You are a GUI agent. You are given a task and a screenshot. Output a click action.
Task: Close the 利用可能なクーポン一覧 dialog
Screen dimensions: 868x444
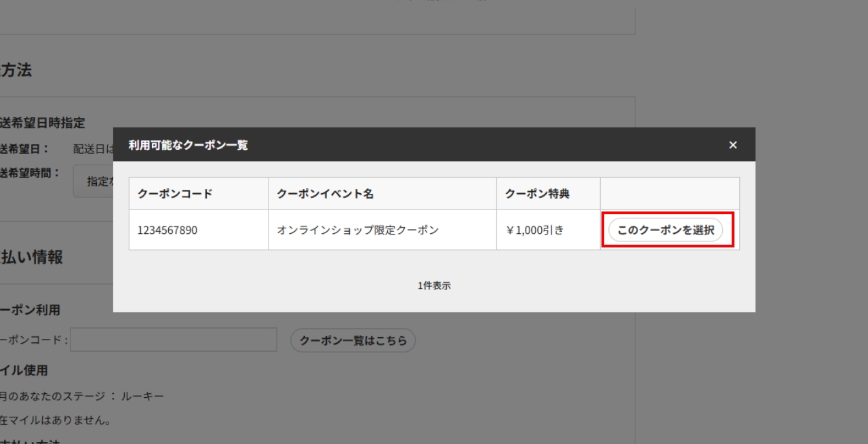[732, 145]
